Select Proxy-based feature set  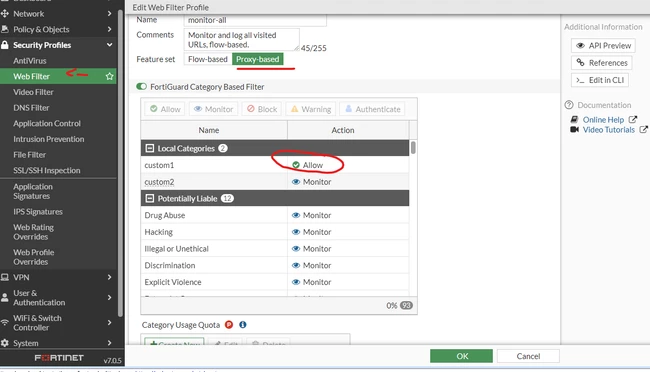pyautogui.click(x=257, y=59)
